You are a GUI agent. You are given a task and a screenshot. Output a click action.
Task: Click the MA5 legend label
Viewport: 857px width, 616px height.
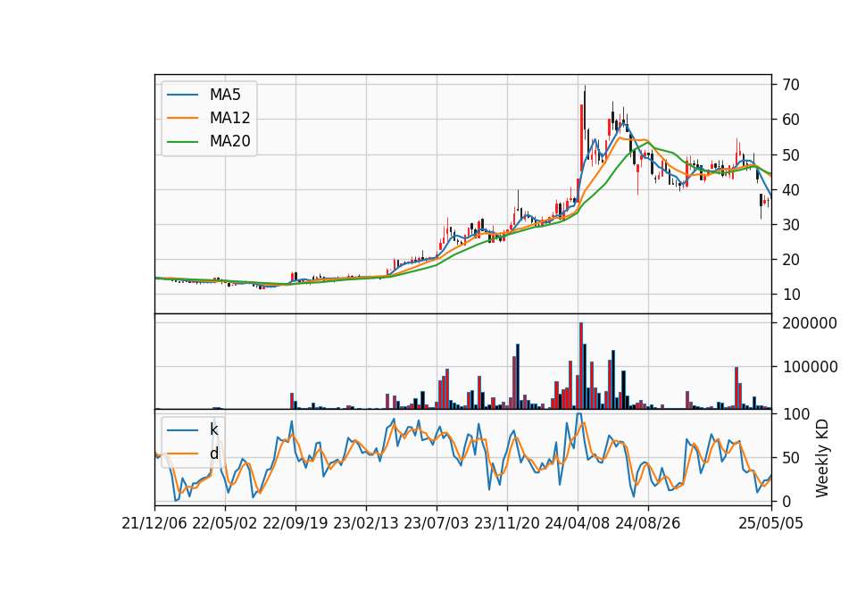225,95
